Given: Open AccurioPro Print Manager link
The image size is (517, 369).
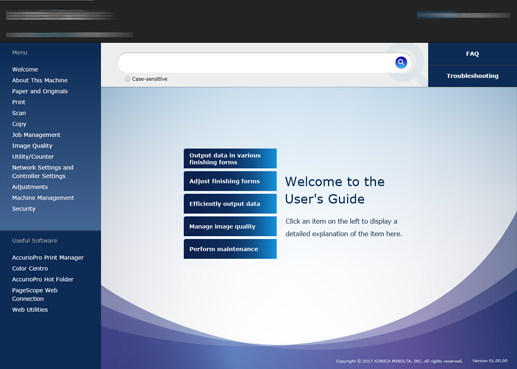Looking at the screenshot, I should tap(48, 258).
